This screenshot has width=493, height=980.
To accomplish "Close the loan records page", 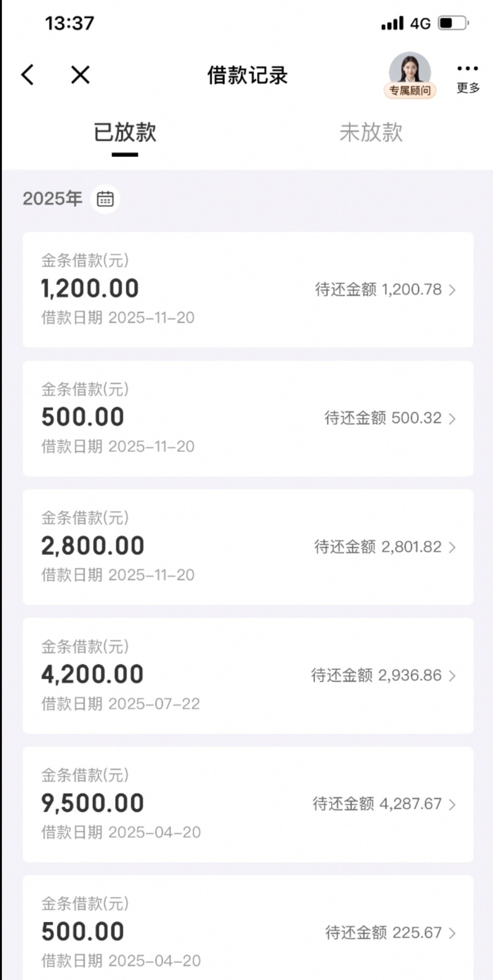I will pos(80,75).
